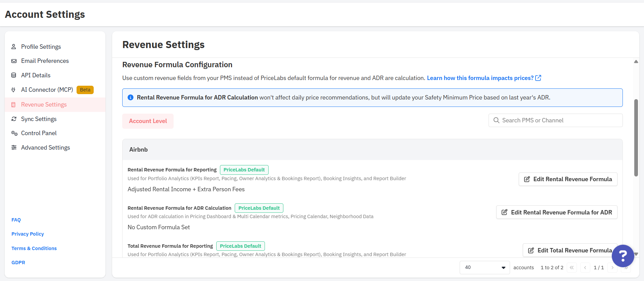Click the Beta badge
The width and height of the screenshot is (644, 281).
coord(85,90)
